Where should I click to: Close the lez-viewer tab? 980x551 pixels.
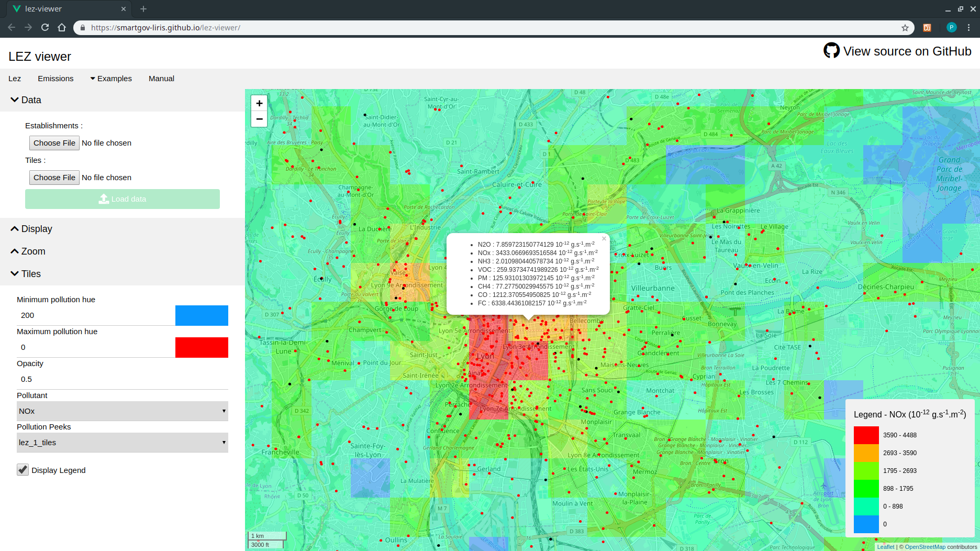pos(124,9)
